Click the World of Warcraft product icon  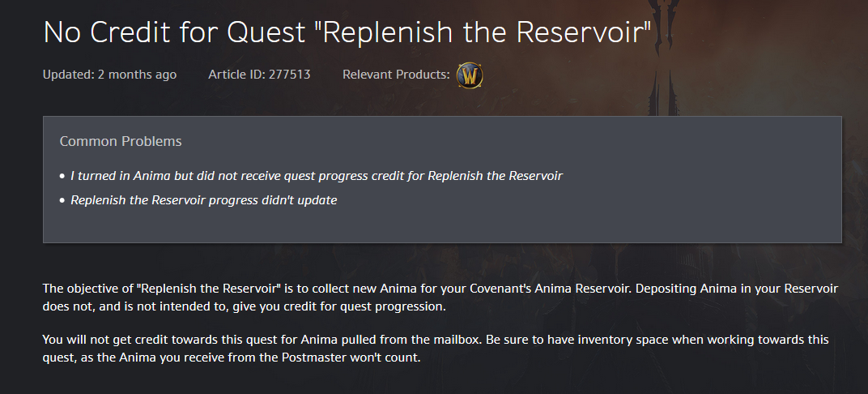[470, 75]
